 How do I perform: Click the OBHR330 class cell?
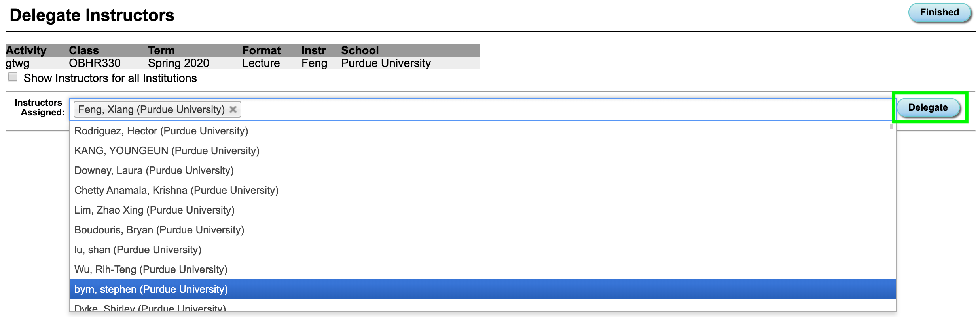(x=95, y=63)
